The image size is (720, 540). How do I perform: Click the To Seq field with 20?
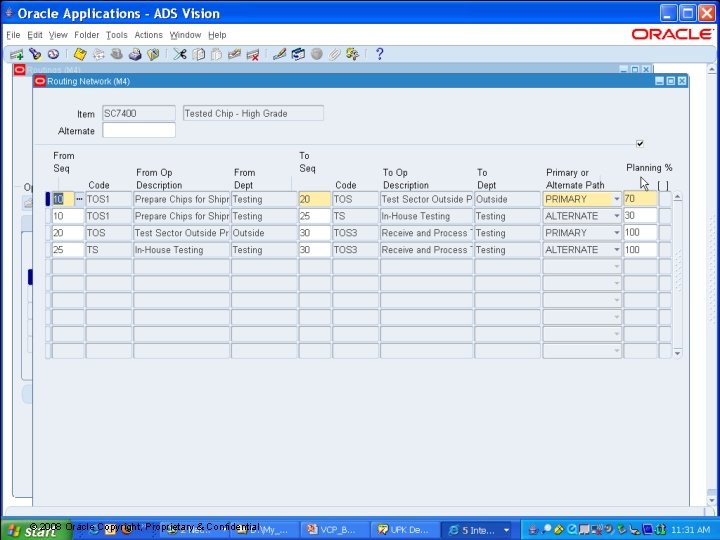[x=315, y=199]
